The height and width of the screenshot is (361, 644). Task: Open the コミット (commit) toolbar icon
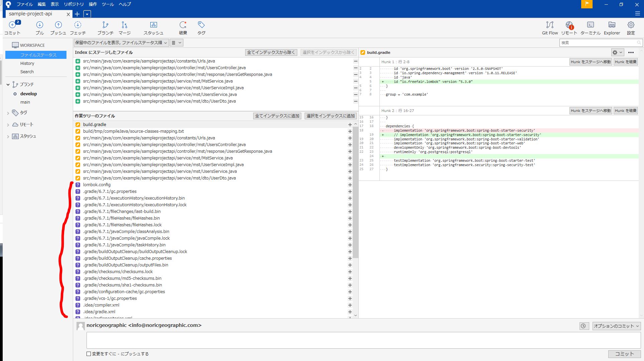(x=12, y=28)
